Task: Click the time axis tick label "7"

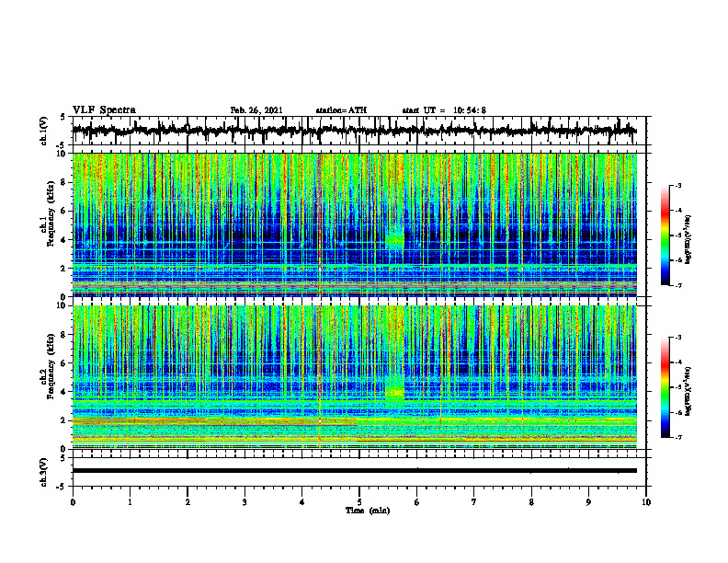Action: pos(474,502)
